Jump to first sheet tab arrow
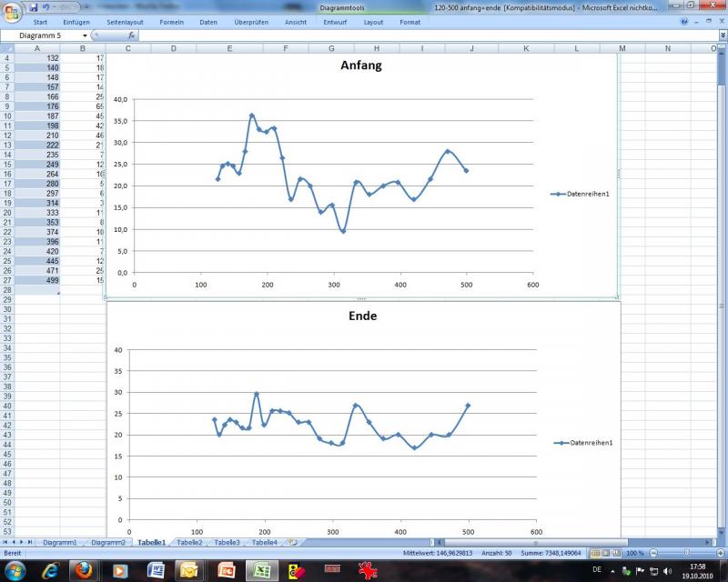Image resolution: width=728 pixels, height=582 pixels. pos(5,542)
